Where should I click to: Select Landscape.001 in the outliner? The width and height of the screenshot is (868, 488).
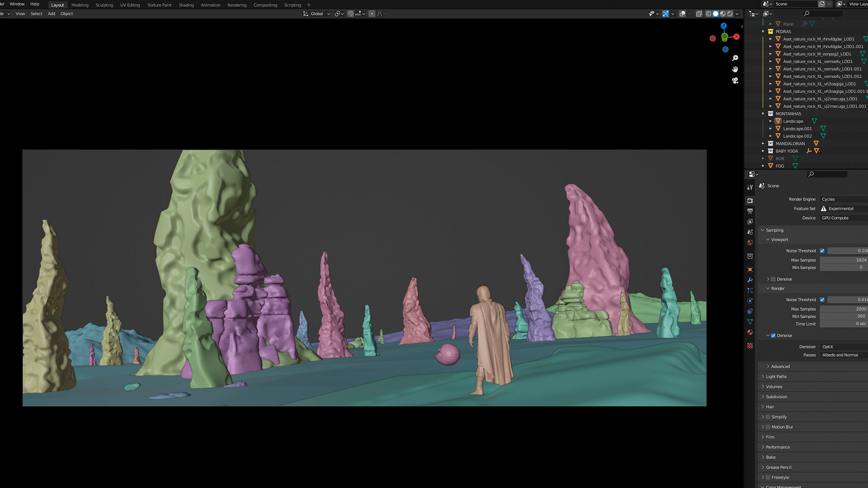pos(797,129)
